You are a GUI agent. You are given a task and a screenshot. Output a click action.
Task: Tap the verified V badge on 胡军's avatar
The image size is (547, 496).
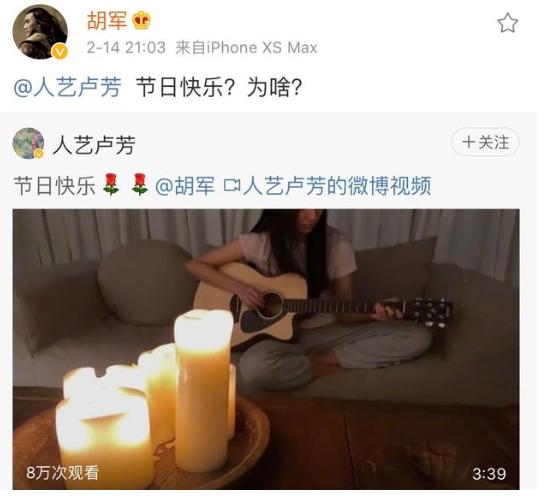[x=60, y=52]
